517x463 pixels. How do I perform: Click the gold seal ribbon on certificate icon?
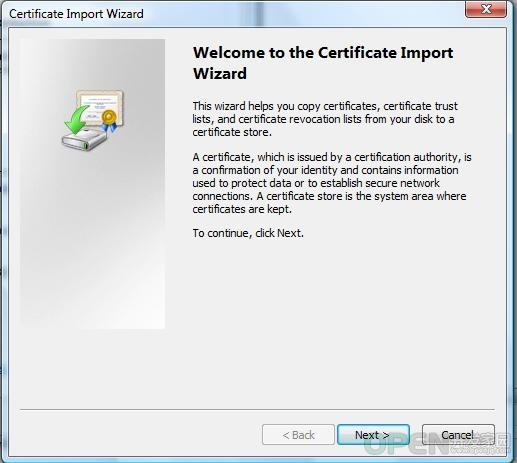pyautogui.click(x=109, y=120)
